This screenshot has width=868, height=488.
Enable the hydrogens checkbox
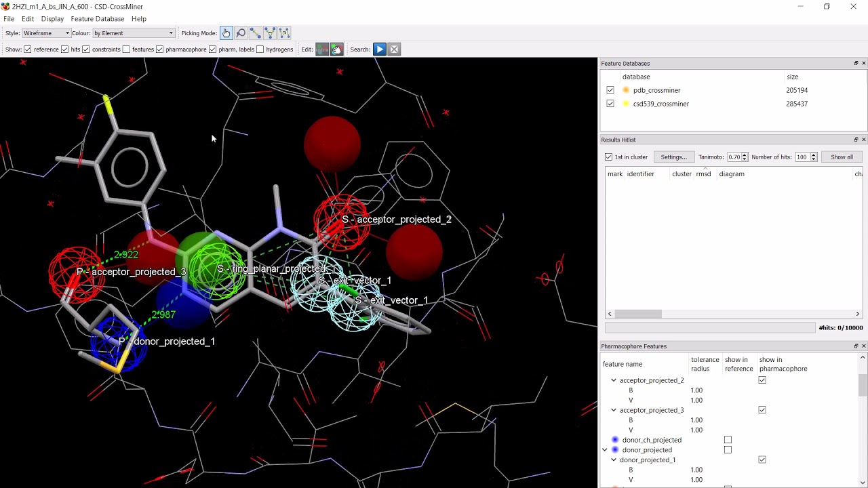pos(260,49)
